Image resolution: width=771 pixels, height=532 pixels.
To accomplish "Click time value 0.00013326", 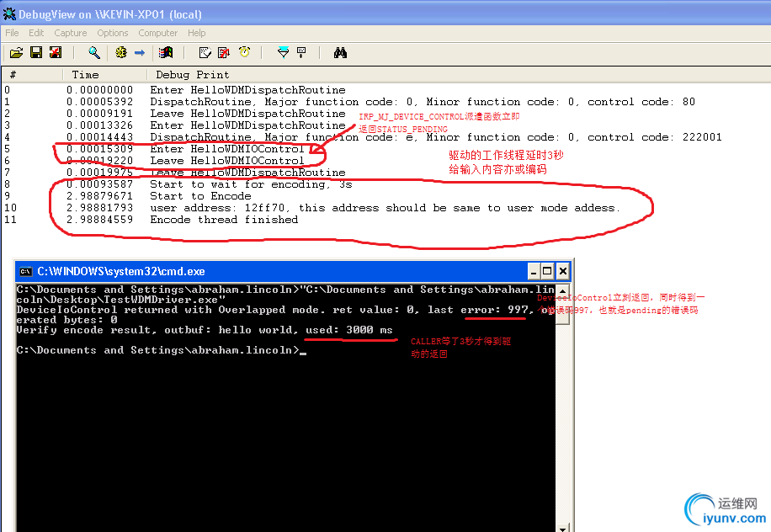I will coord(100,125).
